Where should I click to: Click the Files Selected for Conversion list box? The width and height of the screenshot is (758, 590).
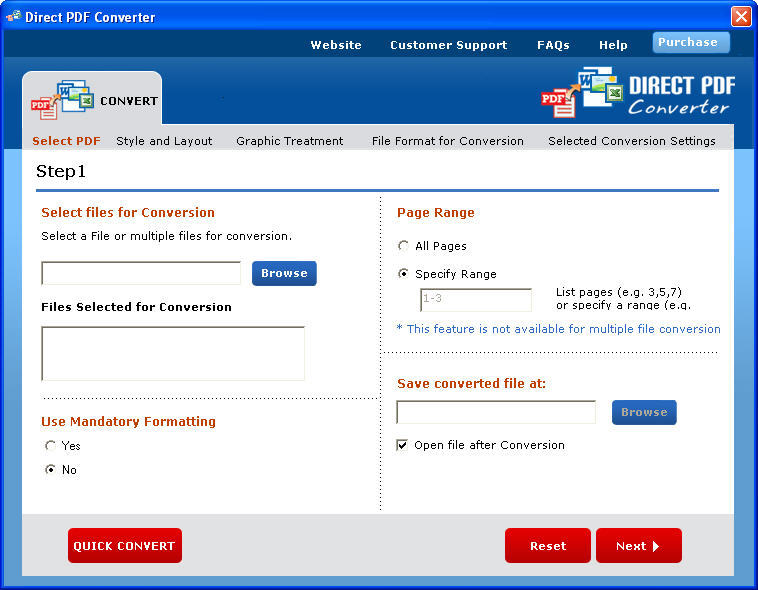pos(173,354)
